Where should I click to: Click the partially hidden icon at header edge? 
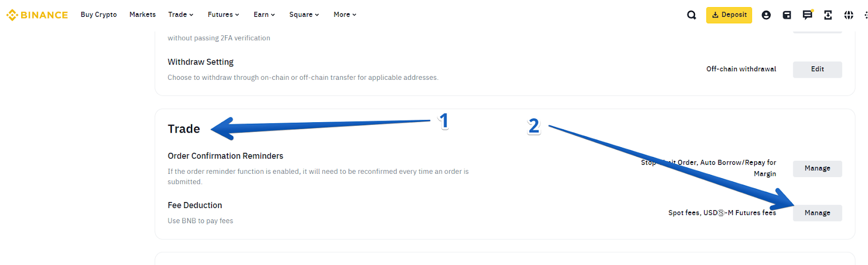[866, 15]
